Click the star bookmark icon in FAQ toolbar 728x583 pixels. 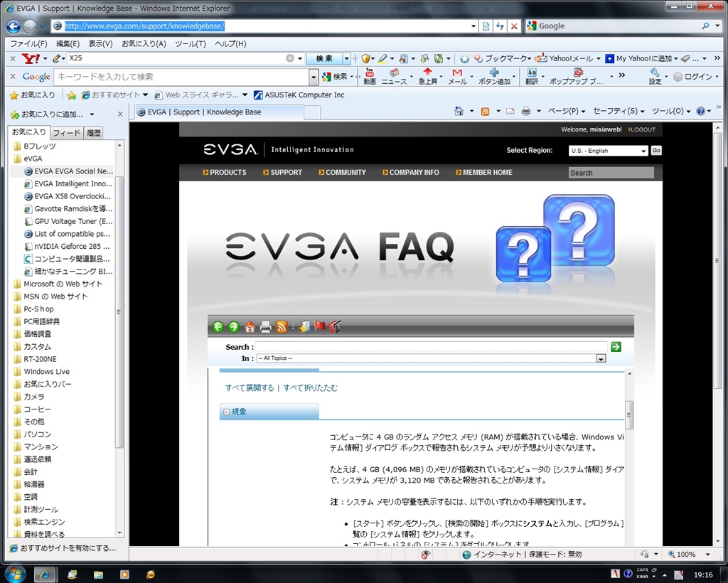coord(304,327)
